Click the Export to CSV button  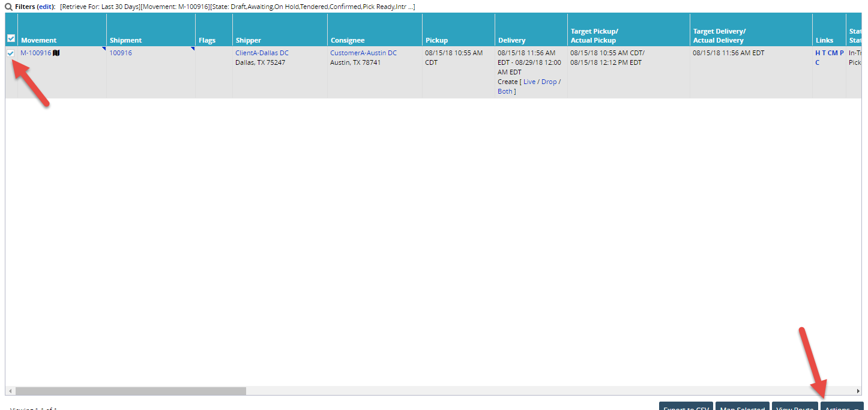(686, 406)
